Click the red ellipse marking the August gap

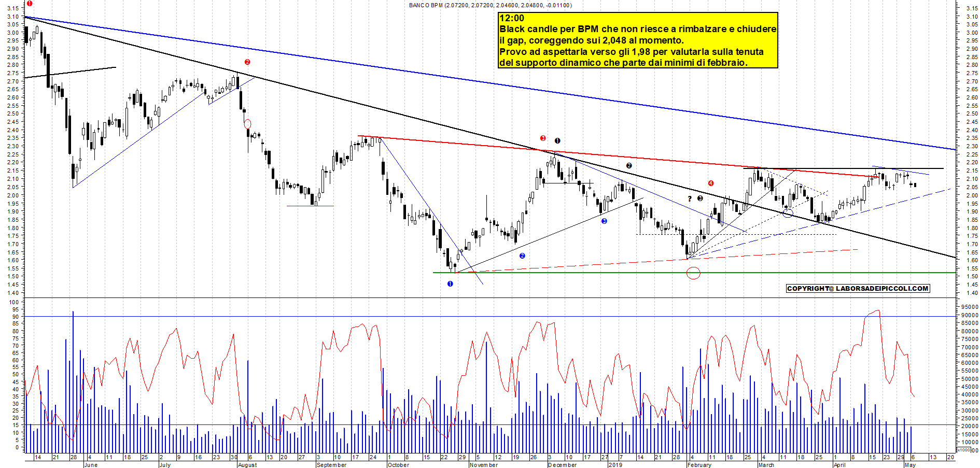247,124
